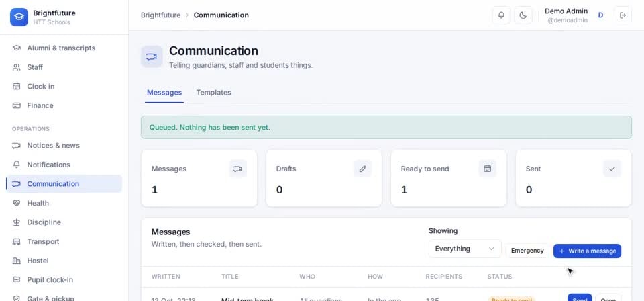Open Alumni & transcripts page
The height and width of the screenshot is (301, 644).
tap(64, 48)
